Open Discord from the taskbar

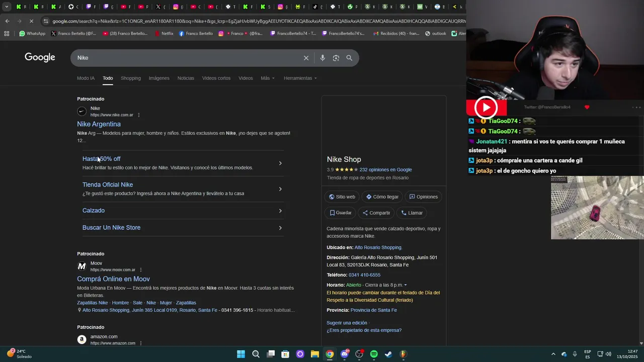pos(345,354)
